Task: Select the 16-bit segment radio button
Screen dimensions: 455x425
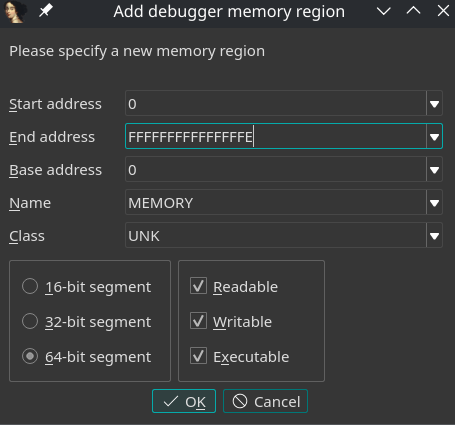Action: 30,286
